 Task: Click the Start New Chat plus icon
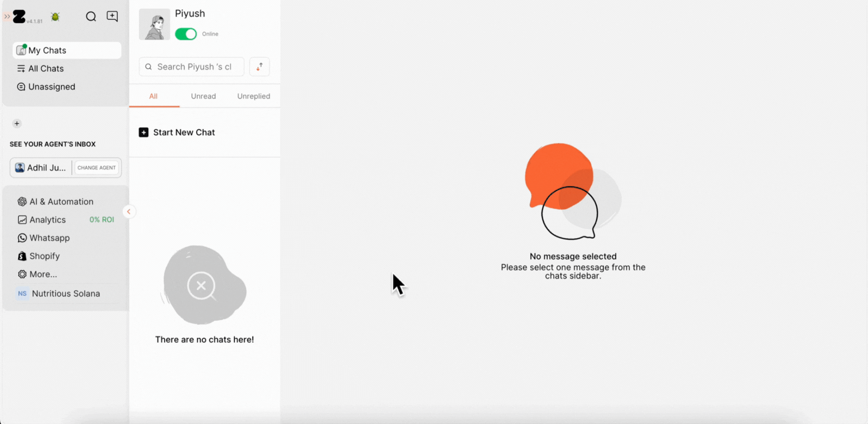pos(144,133)
